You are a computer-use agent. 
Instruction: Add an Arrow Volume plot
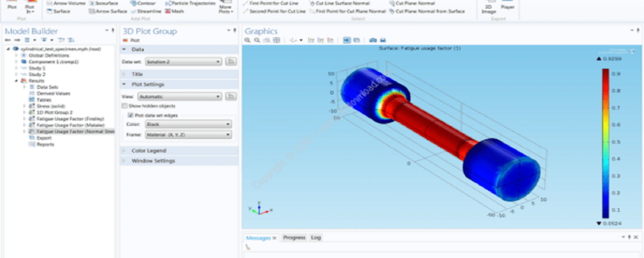(66, 3)
